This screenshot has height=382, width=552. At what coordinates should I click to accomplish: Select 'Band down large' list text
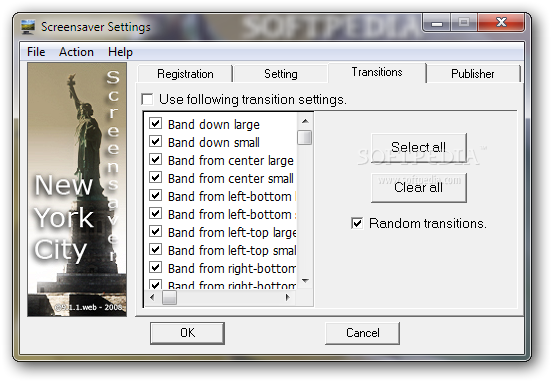(x=214, y=125)
